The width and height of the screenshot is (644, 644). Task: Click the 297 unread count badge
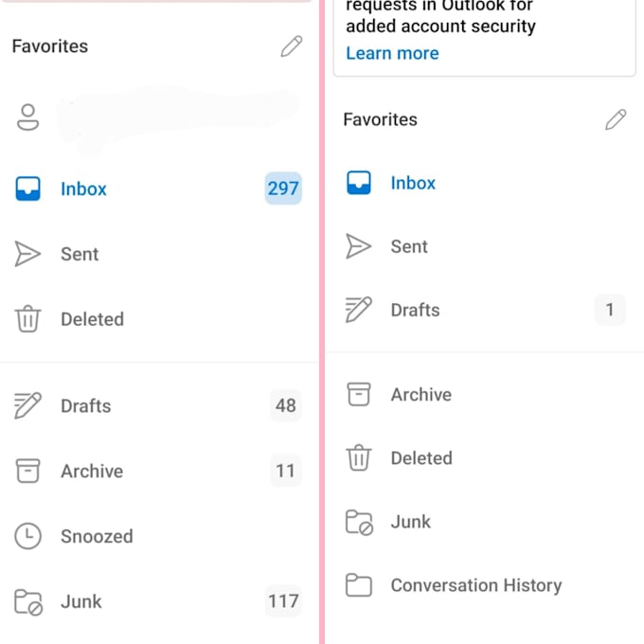point(283,188)
